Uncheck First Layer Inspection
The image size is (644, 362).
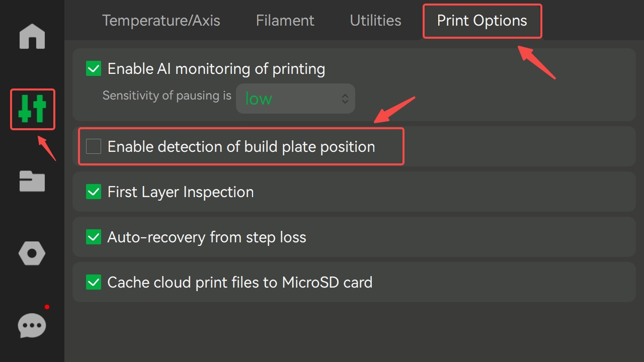click(x=94, y=192)
